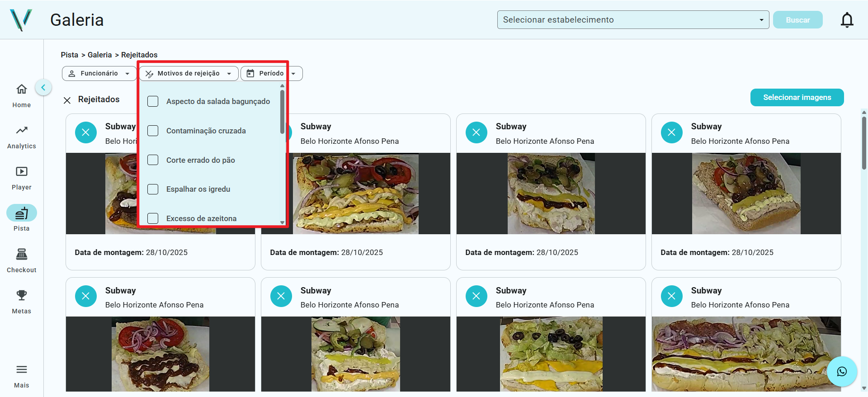
Task: Check Contaminação cruzada option
Action: click(153, 131)
